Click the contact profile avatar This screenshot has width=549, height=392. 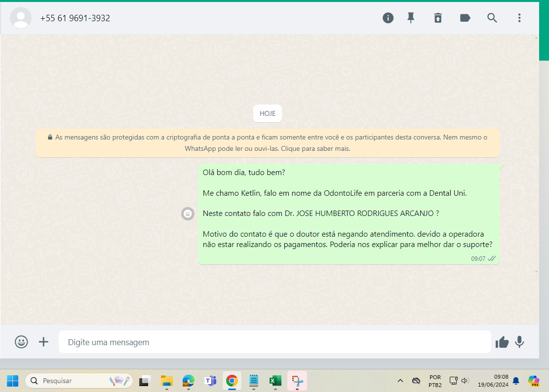[x=21, y=17]
